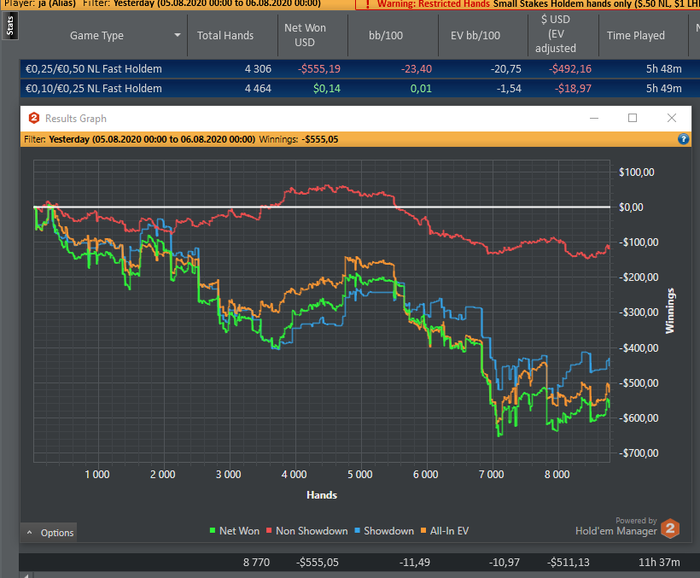Viewport: 700px width, 578px height.
Task: Click the Results Graph window title
Action: click(75, 118)
